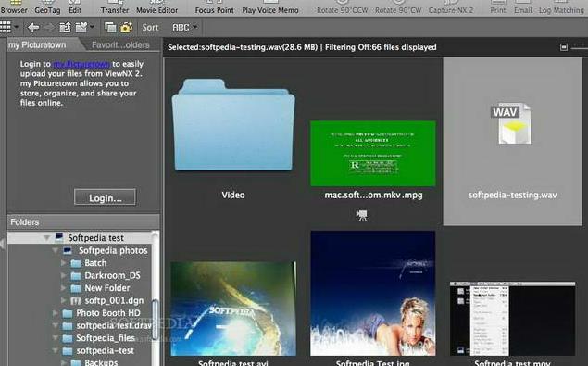
Task: Follow the my Picturetown link
Action: coord(81,64)
